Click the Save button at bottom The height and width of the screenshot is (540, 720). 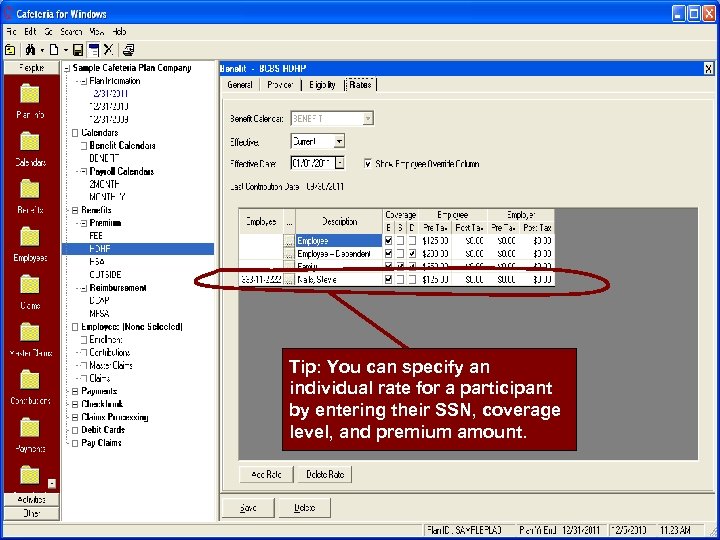[248, 508]
